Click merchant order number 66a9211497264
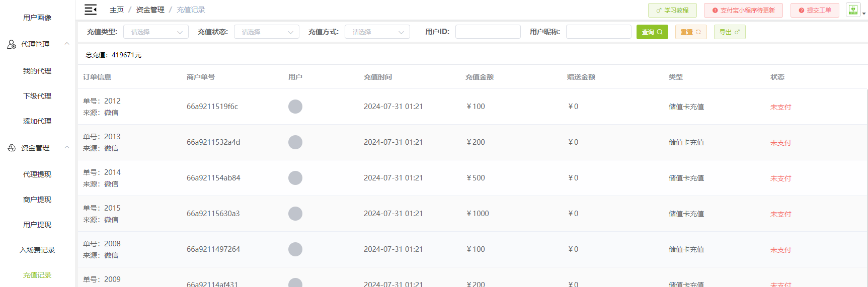The height and width of the screenshot is (287, 868). [x=213, y=249]
